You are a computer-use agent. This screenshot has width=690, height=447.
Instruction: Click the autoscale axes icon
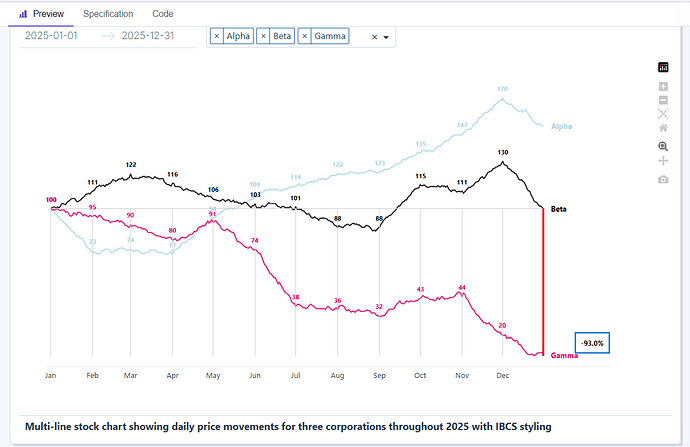(x=663, y=114)
